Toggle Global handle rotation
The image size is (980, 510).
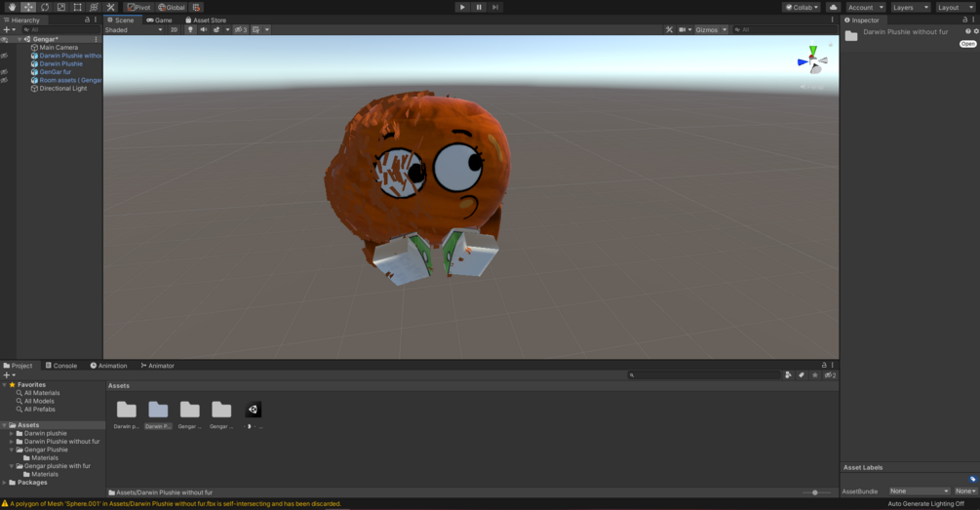(x=172, y=7)
